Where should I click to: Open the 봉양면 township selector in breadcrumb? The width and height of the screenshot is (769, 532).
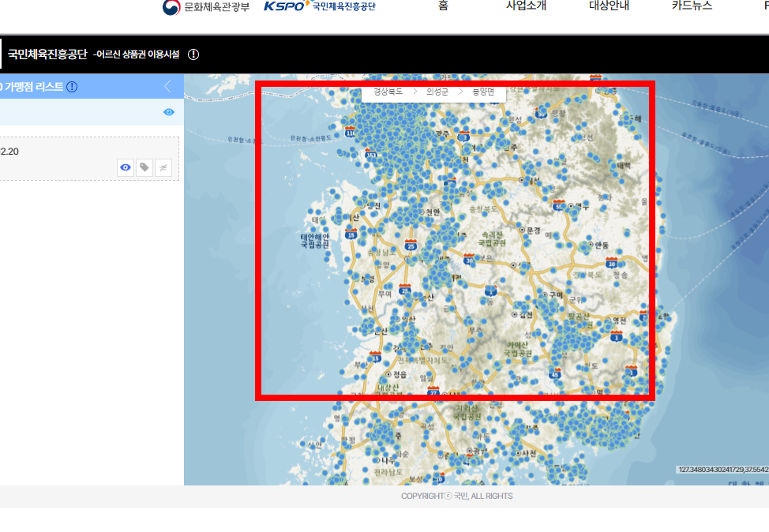pos(483,92)
